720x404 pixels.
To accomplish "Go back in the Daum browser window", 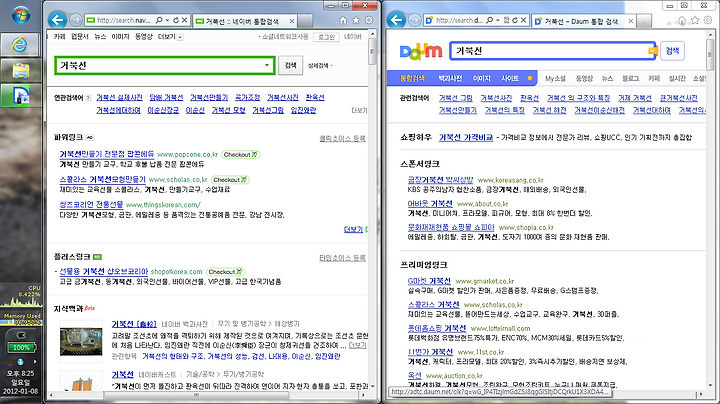I will pos(396,20).
